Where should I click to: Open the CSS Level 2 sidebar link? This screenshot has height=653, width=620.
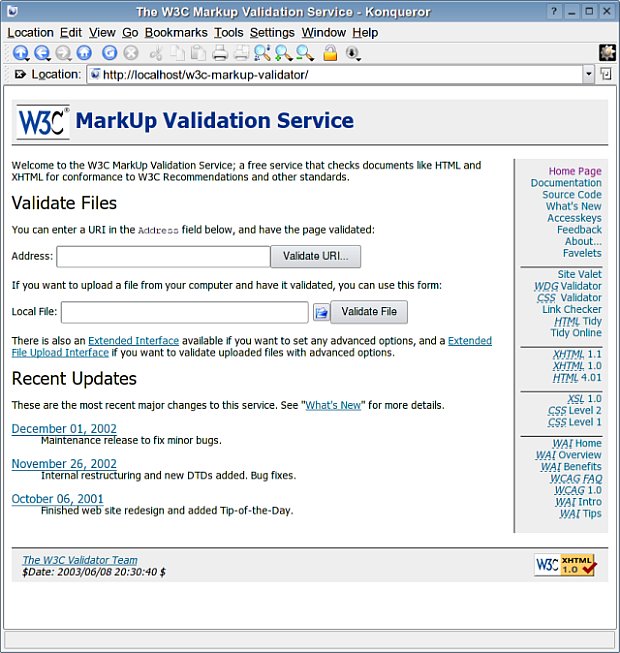(575, 411)
